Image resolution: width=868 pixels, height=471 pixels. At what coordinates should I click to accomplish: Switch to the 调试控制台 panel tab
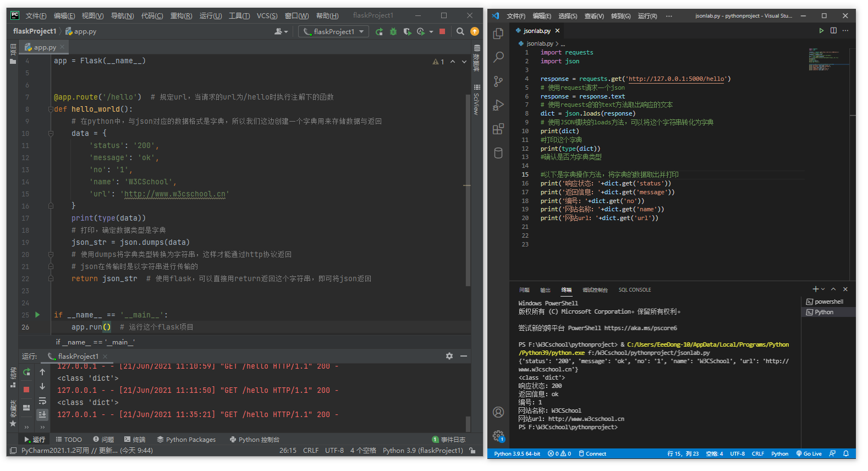pyautogui.click(x=595, y=290)
